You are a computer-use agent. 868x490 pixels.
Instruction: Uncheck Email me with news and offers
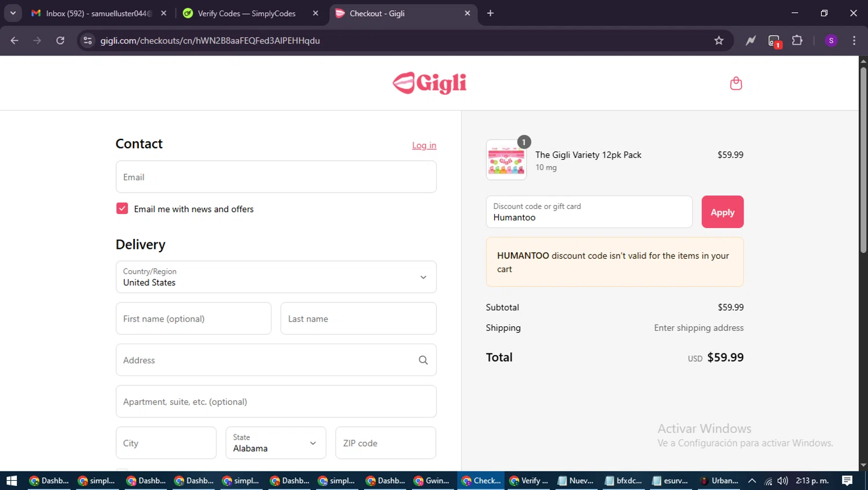(x=122, y=208)
